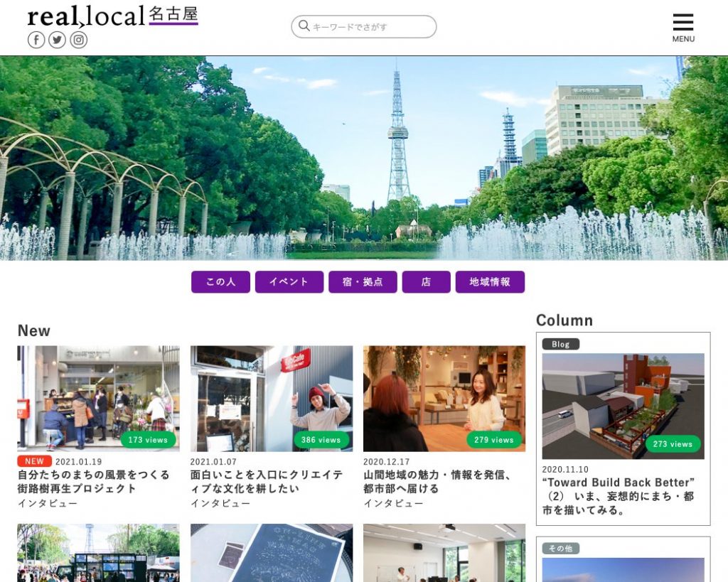Select the 宿・拠点 category tab

[363, 282]
